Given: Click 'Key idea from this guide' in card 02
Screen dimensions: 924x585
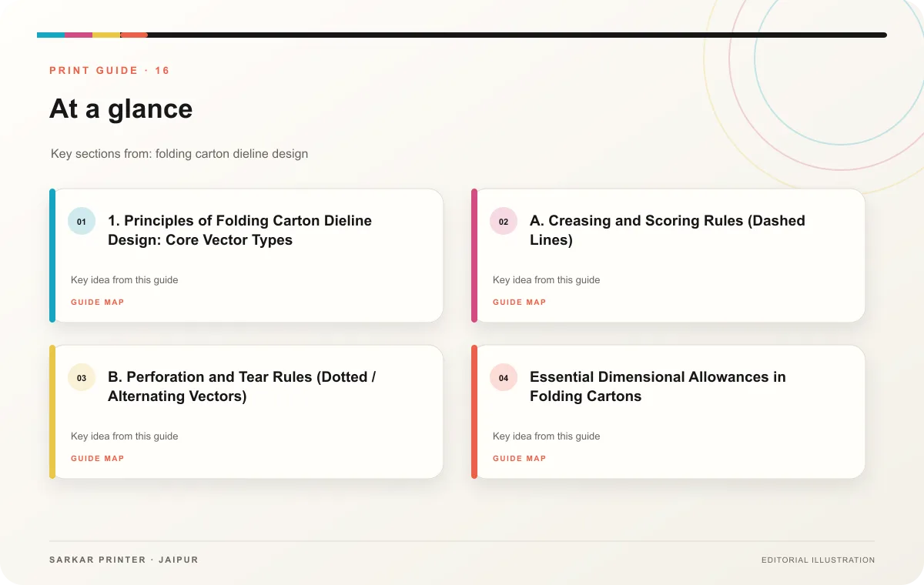Looking at the screenshot, I should [x=547, y=280].
